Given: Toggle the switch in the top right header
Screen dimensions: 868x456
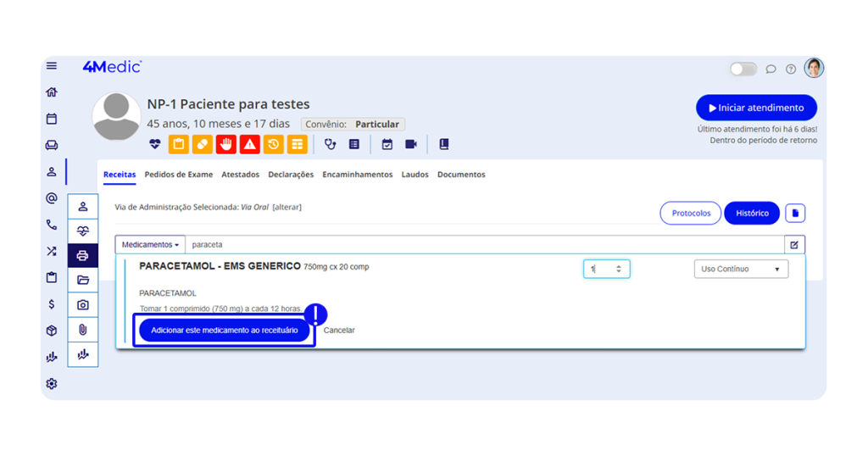Looking at the screenshot, I should point(743,69).
